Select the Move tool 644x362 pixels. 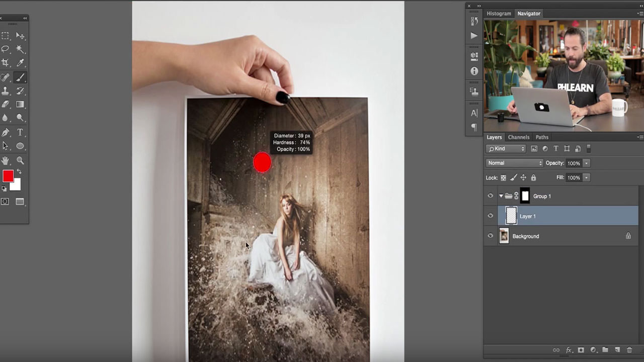pos(20,36)
